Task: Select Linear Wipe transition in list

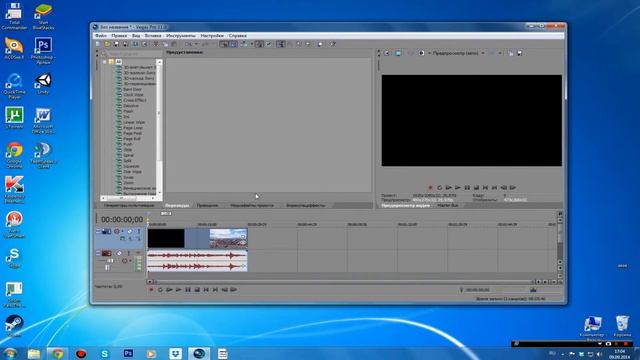Action: (x=134, y=122)
